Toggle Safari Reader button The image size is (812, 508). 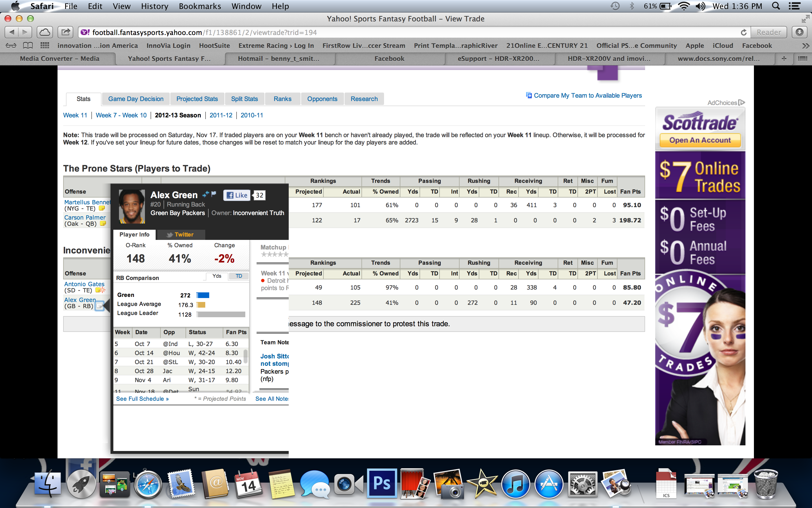tap(768, 32)
